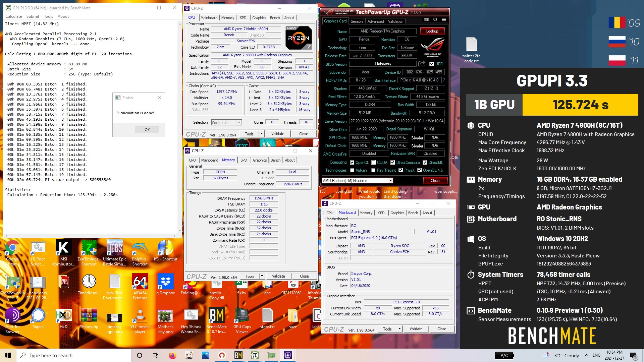This screenshot has height=362, width=644.
Task: Open the twitter 2fa code.txt file
Action: click(x=471, y=50)
